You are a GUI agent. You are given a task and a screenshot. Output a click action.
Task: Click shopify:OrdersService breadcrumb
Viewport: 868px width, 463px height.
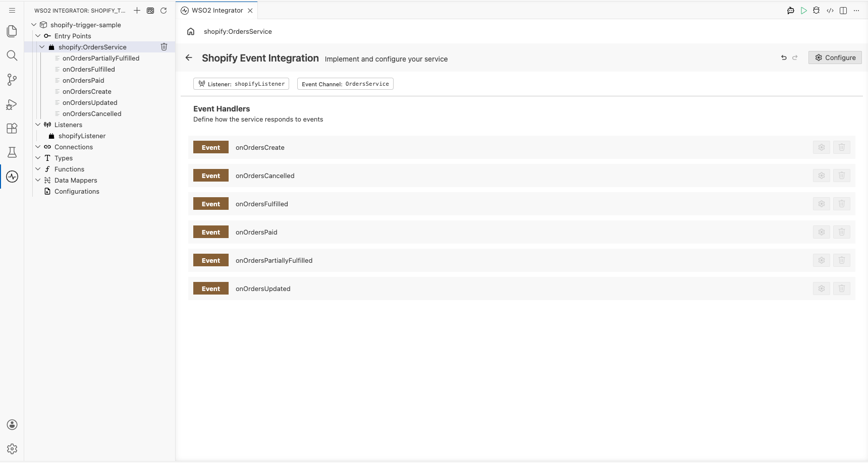coord(238,31)
